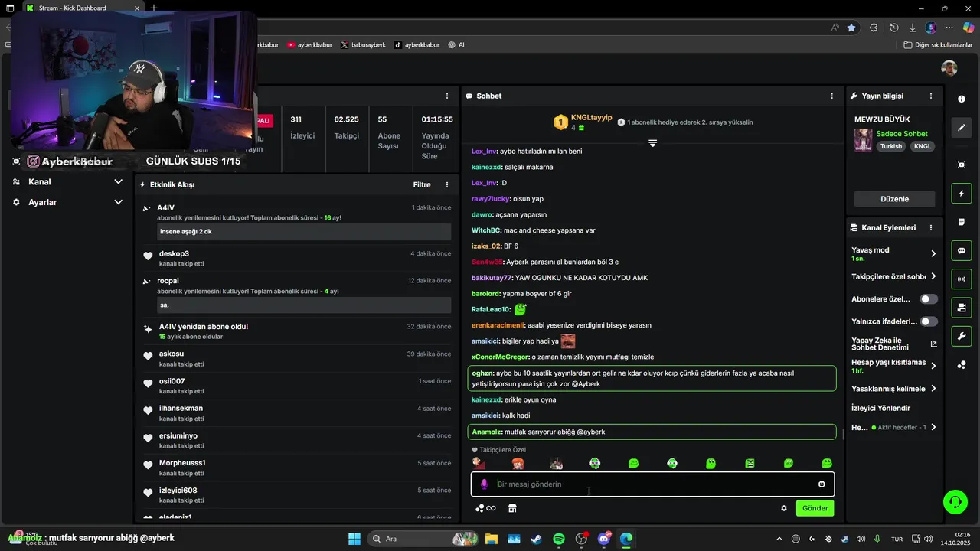
Task: Open File Explorer from the taskbar
Action: pos(491,539)
